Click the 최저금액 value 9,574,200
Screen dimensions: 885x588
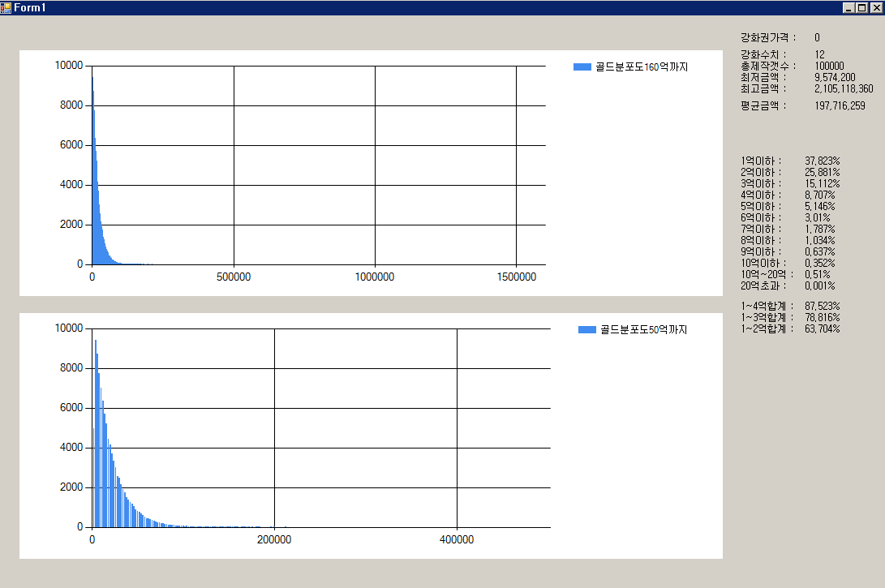coord(835,78)
